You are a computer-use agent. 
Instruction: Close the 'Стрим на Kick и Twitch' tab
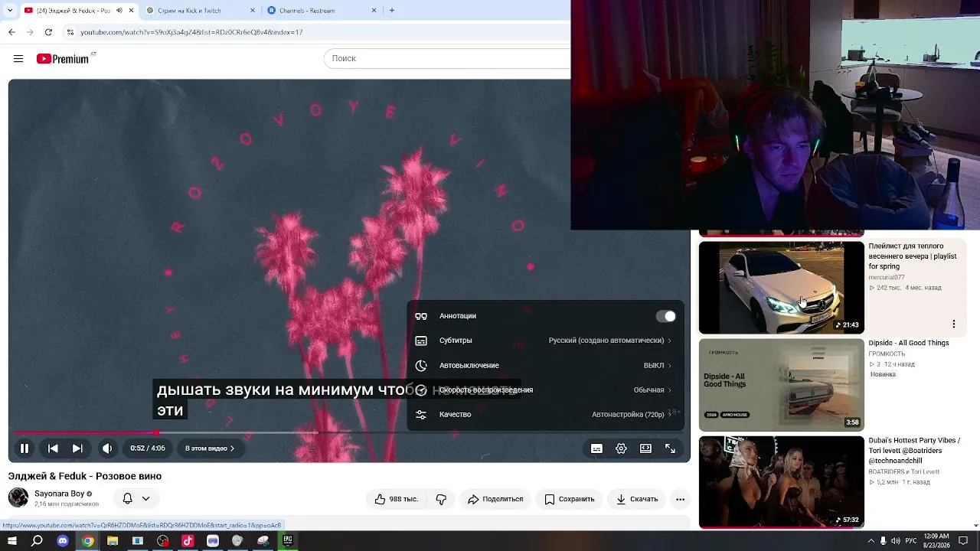tap(253, 11)
